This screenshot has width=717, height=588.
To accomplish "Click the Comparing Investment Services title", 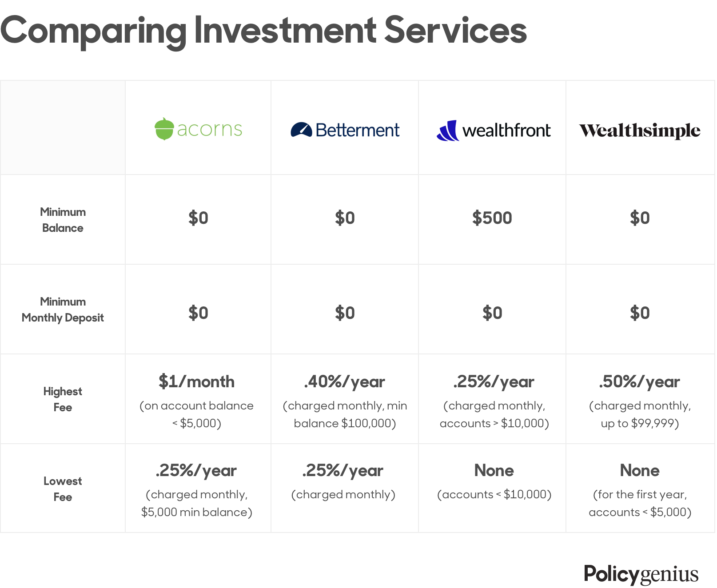I will pos(263,31).
